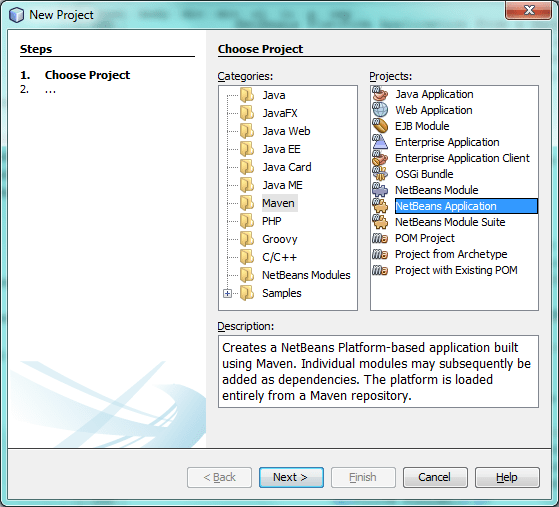Expand the Samples category node
559x507 pixels.
[x=227, y=293]
